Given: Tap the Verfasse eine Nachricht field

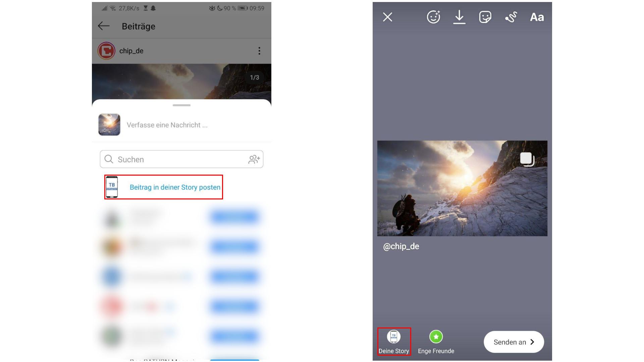Looking at the screenshot, I should (x=168, y=125).
